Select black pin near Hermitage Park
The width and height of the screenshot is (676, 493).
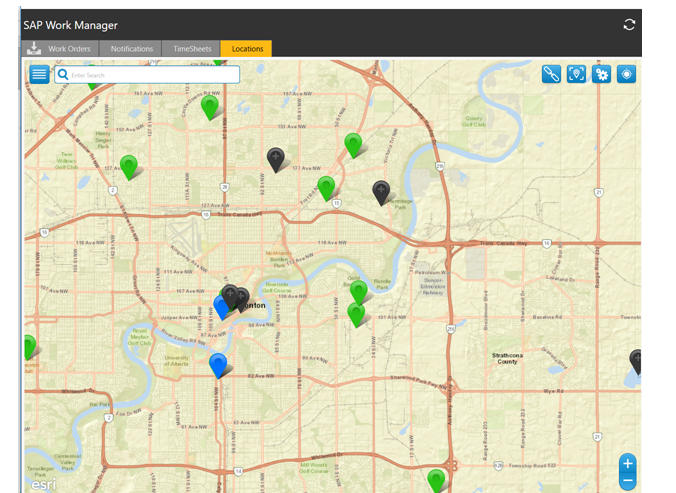point(381,192)
